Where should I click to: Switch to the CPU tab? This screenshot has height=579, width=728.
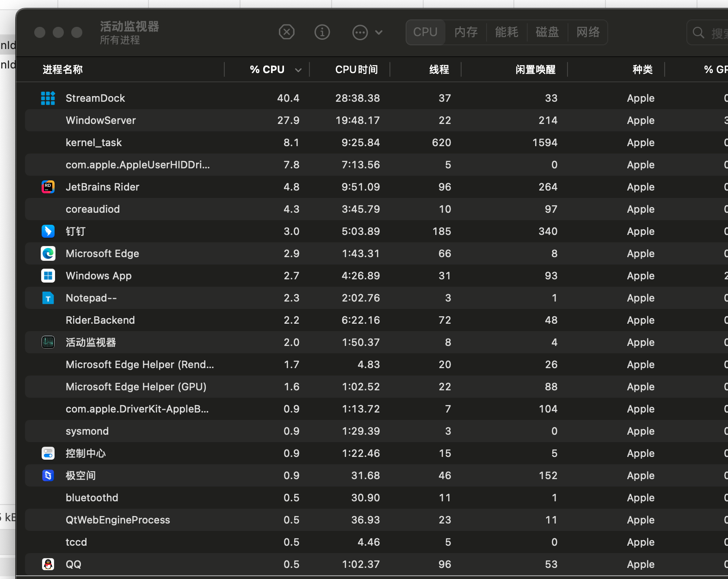point(426,32)
